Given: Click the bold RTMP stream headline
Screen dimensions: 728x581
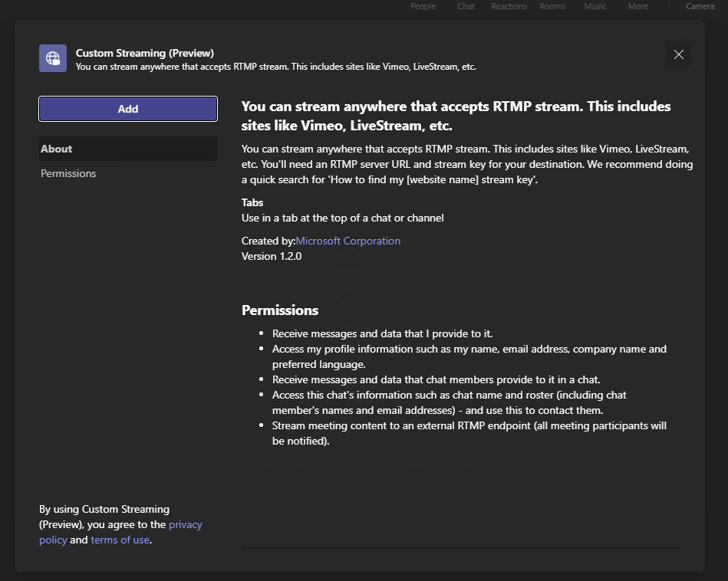Looking at the screenshot, I should pos(456,116).
